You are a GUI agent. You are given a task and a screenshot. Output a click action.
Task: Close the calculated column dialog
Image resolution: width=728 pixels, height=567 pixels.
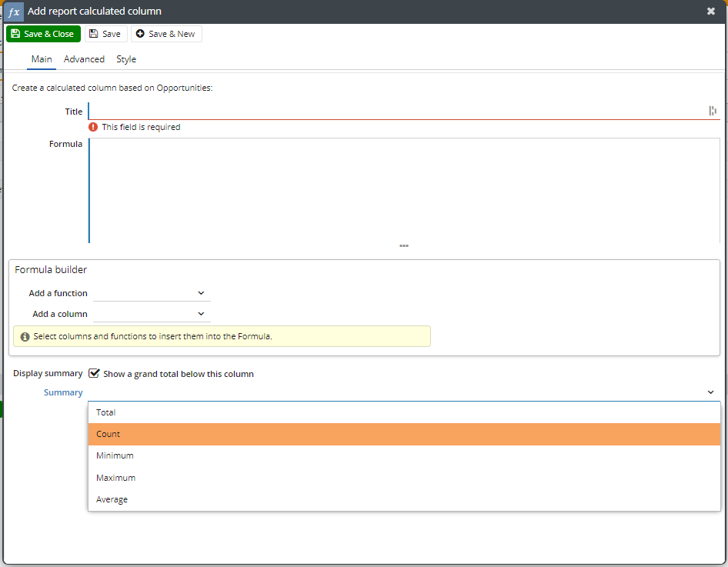tap(711, 12)
